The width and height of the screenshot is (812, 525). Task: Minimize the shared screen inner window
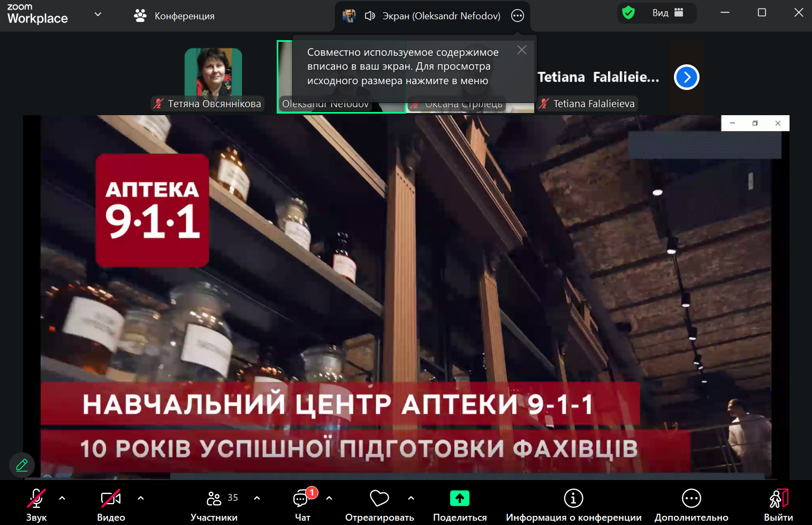pos(732,123)
